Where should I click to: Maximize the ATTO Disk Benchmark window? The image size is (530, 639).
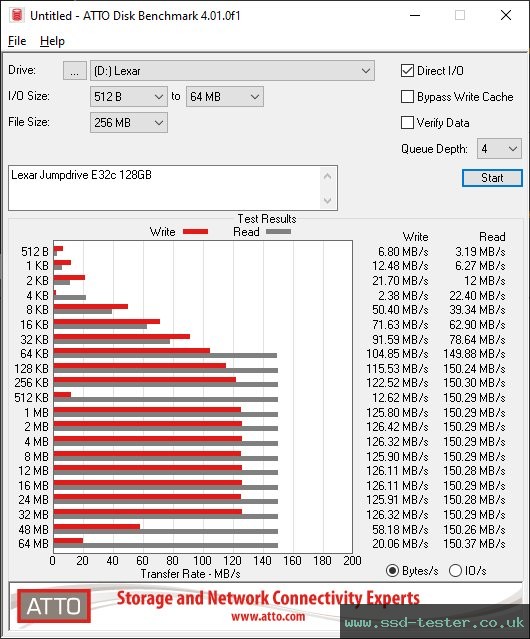[460, 15]
